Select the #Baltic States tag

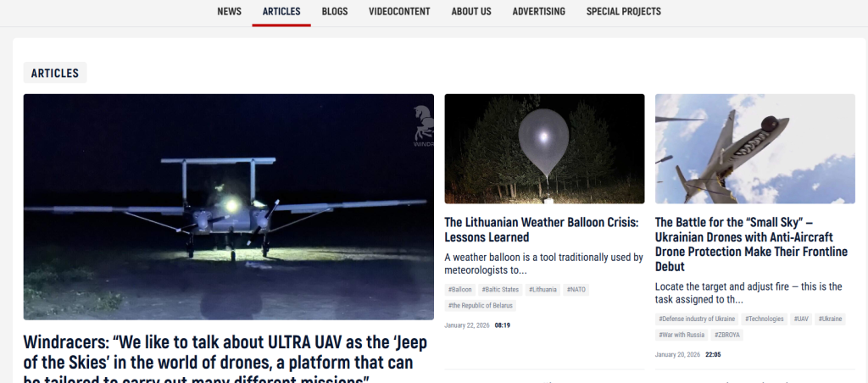[x=500, y=290]
